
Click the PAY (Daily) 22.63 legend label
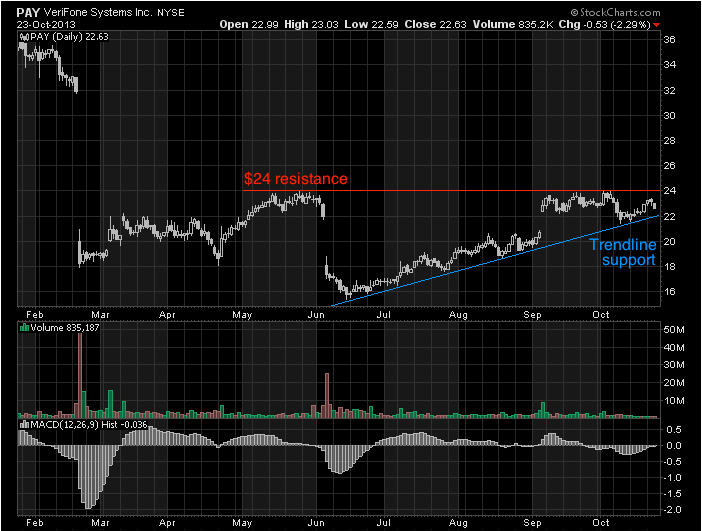tap(69, 37)
